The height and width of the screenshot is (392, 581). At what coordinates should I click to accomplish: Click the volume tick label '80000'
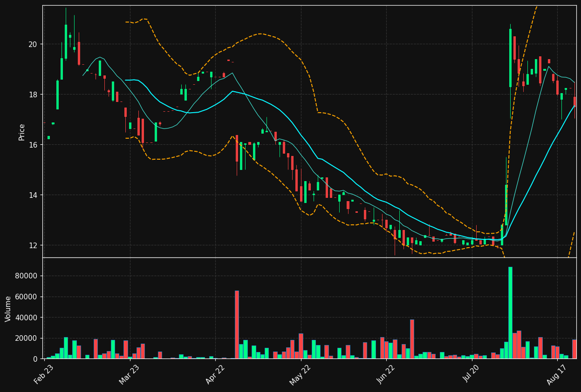(x=27, y=276)
